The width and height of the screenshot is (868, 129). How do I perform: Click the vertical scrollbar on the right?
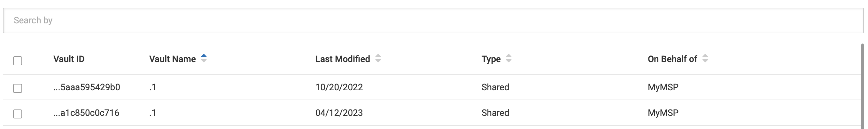point(864,85)
